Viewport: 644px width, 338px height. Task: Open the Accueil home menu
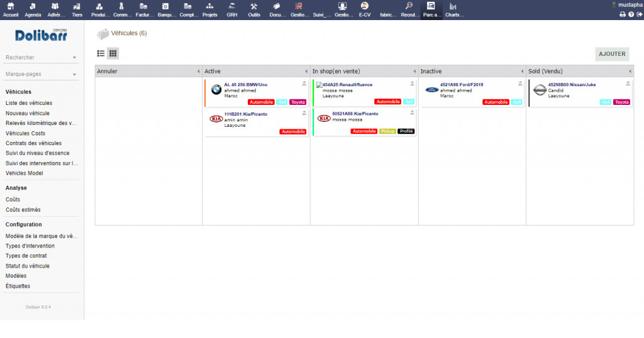pos(11,10)
